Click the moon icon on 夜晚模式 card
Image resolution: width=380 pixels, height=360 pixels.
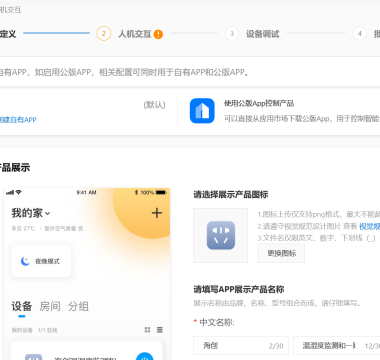pos(25,261)
